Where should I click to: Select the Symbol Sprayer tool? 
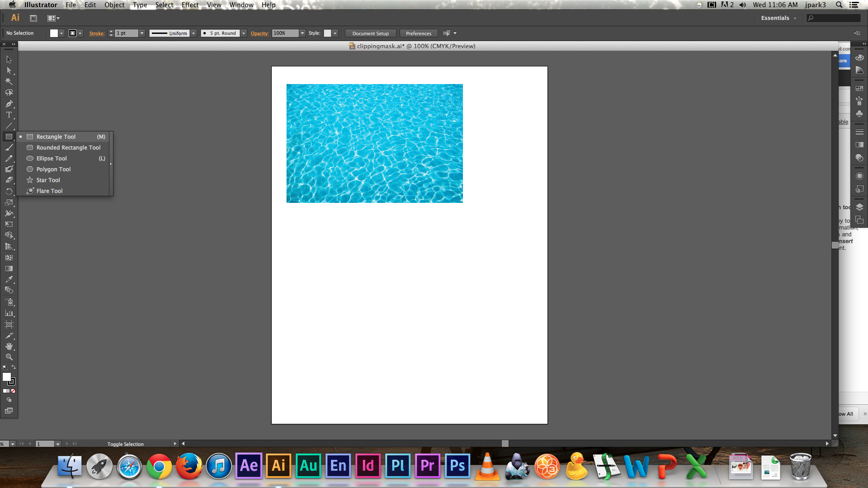coord(9,301)
